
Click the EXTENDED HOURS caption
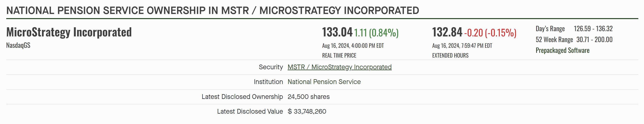click(x=450, y=55)
